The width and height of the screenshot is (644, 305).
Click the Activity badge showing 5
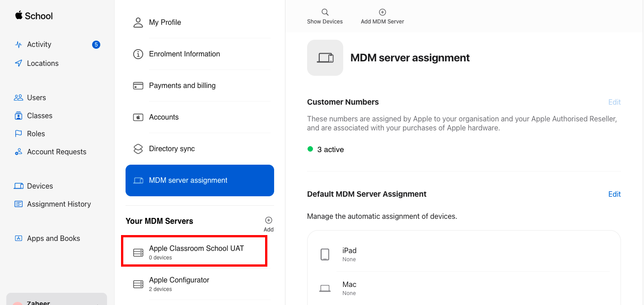click(96, 45)
